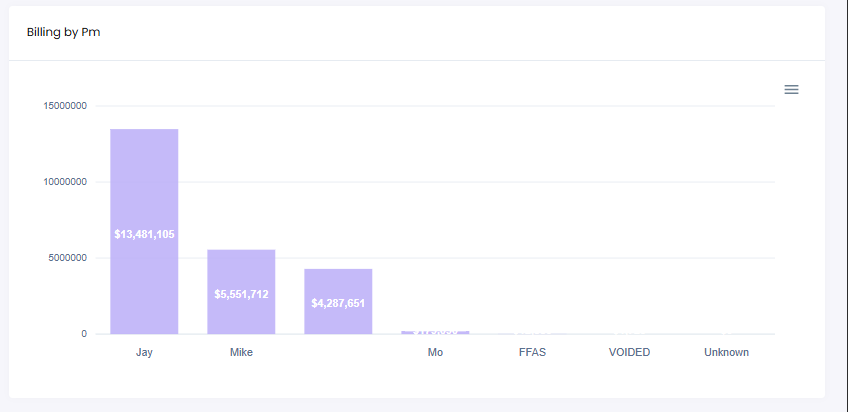
Task: Click the 10000000 y-axis tick label
Action: click(64, 182)
